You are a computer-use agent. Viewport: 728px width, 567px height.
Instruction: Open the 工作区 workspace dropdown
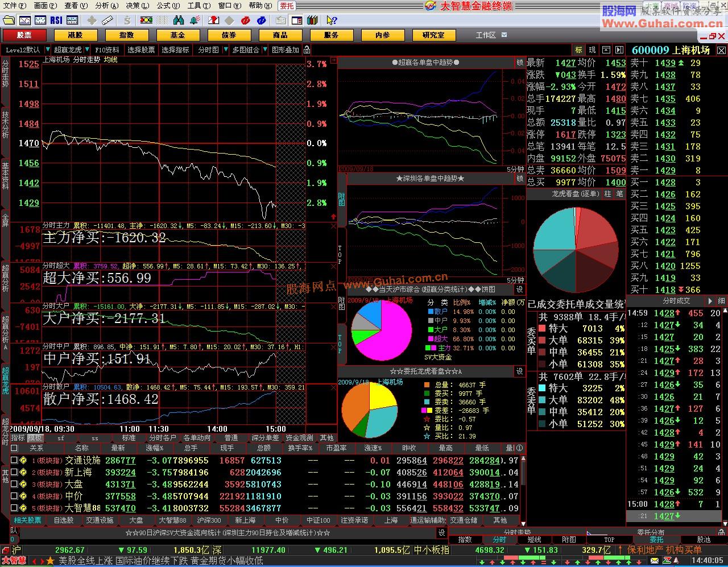coord(504,35)
